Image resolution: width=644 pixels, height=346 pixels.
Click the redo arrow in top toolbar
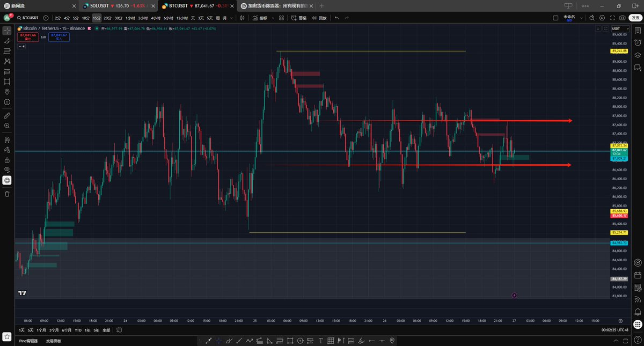click(x=347, y=18)
